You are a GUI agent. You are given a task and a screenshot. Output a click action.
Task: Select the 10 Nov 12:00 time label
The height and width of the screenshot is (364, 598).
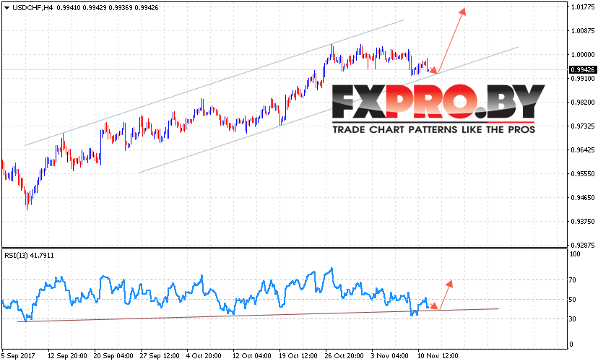point(438,356)
